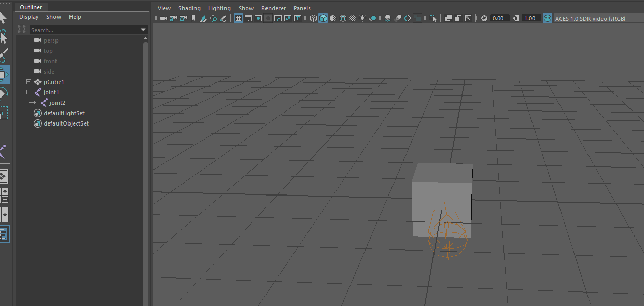The width and height of the screenshot is (644, 306).
Task: Open the Outliner search filter dropdown
Action: 143,30
